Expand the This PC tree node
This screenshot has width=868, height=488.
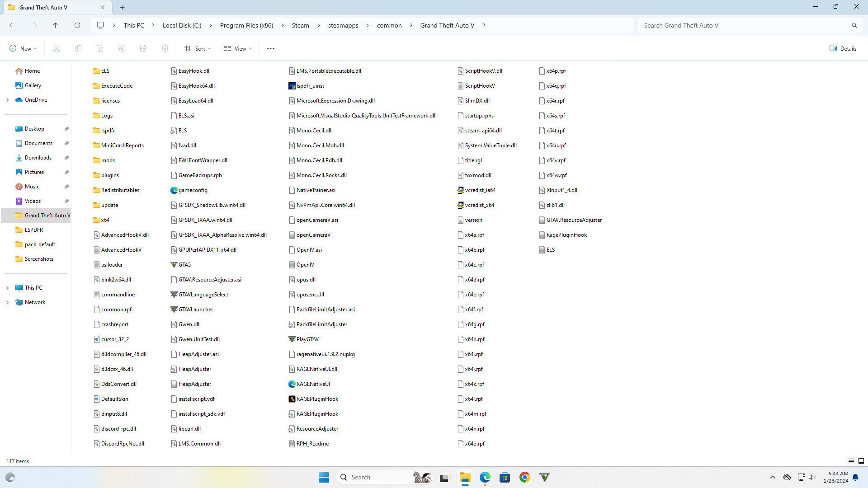pos(7,288)
